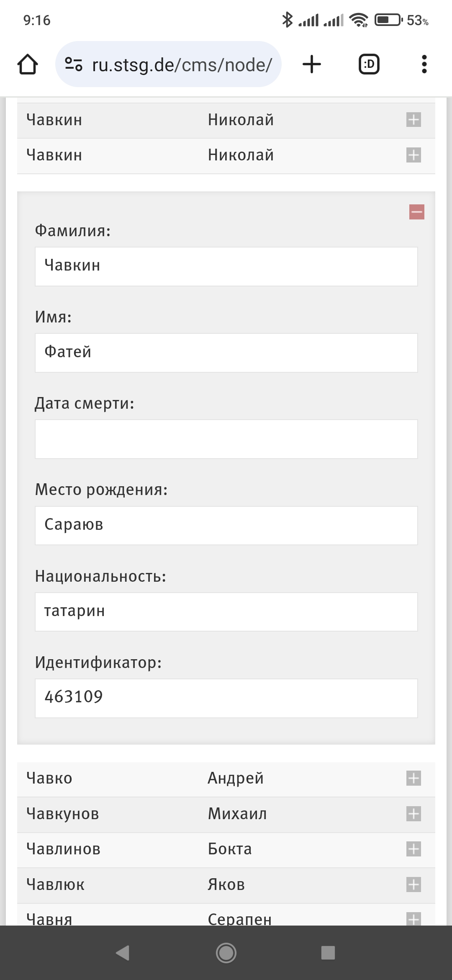Expand the first Чавкин Николай row

coord(413,120)
